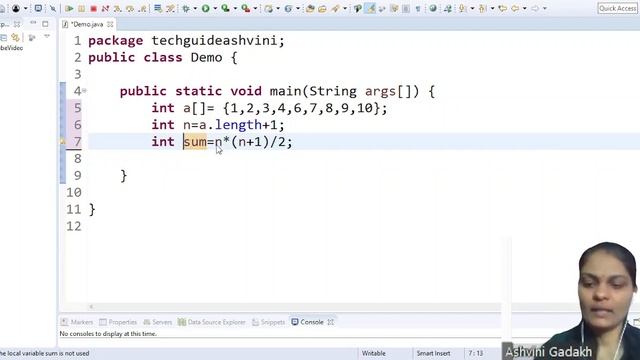Open the Coverage launch dropdown arrow

(235, 8)
